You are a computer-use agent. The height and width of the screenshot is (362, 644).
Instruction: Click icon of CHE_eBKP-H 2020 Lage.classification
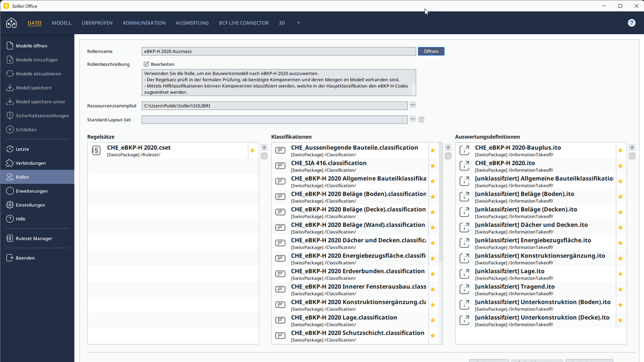click(281, 320)
